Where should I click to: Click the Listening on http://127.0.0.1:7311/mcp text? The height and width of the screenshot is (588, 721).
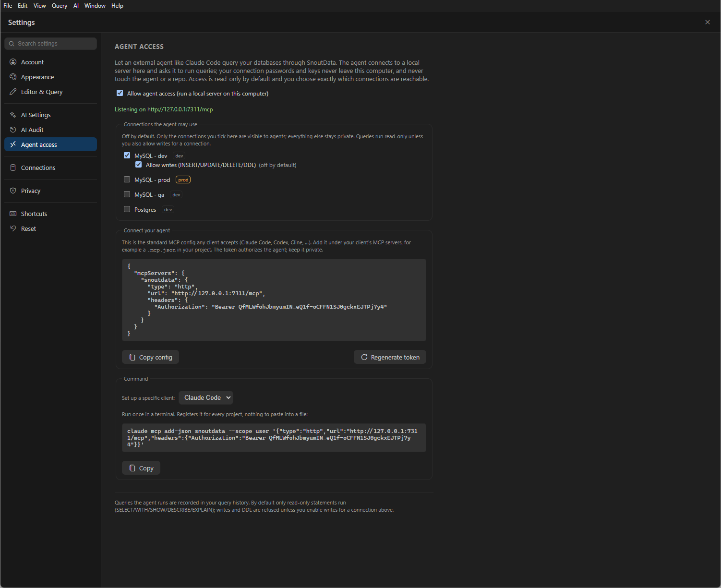[x=164, y=109]
